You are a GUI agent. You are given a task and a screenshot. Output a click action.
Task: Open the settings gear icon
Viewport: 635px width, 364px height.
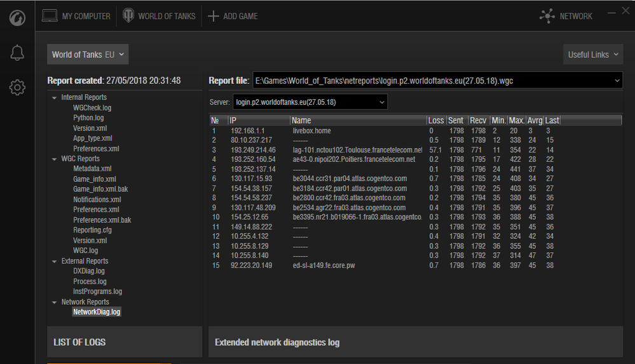tap(17, 88)
